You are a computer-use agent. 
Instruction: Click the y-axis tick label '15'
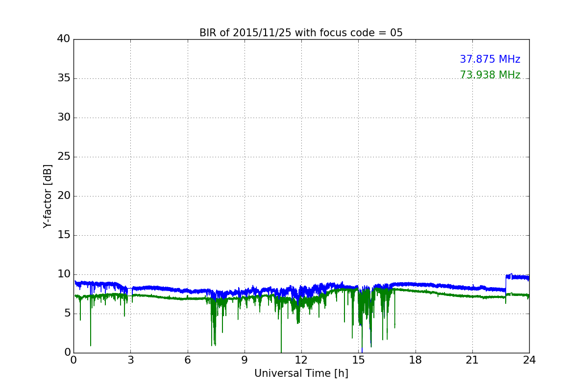point(64,235)
